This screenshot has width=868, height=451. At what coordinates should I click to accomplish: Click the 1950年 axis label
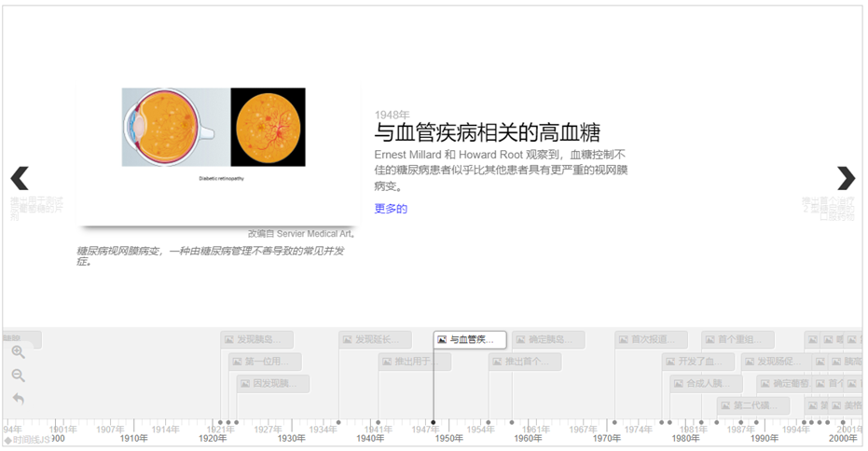point(449,438)
